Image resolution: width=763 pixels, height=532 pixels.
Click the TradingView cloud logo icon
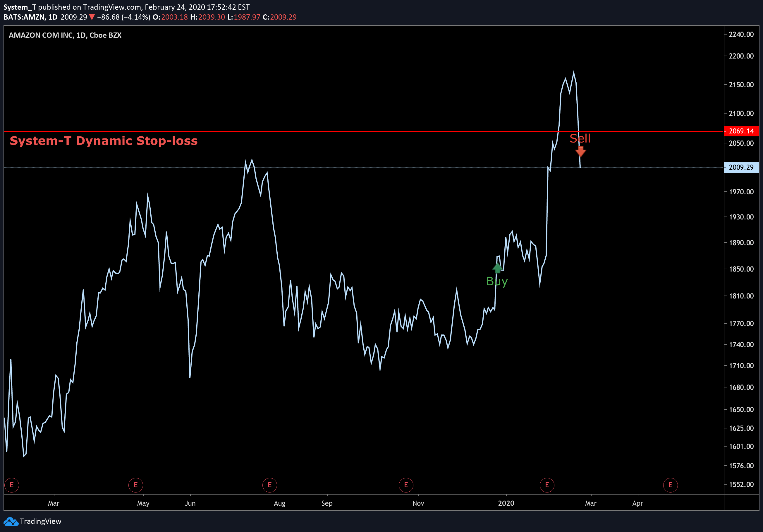[11, 521]
